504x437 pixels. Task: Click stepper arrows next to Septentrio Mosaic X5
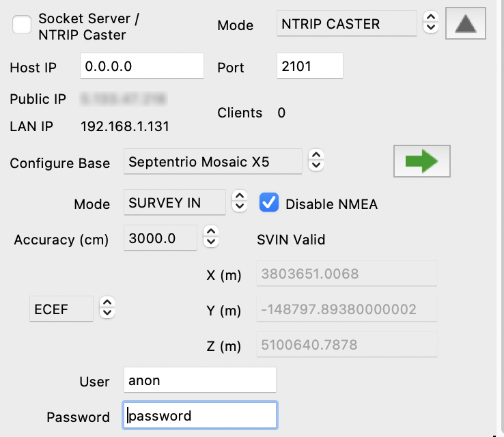coord(316,162)
